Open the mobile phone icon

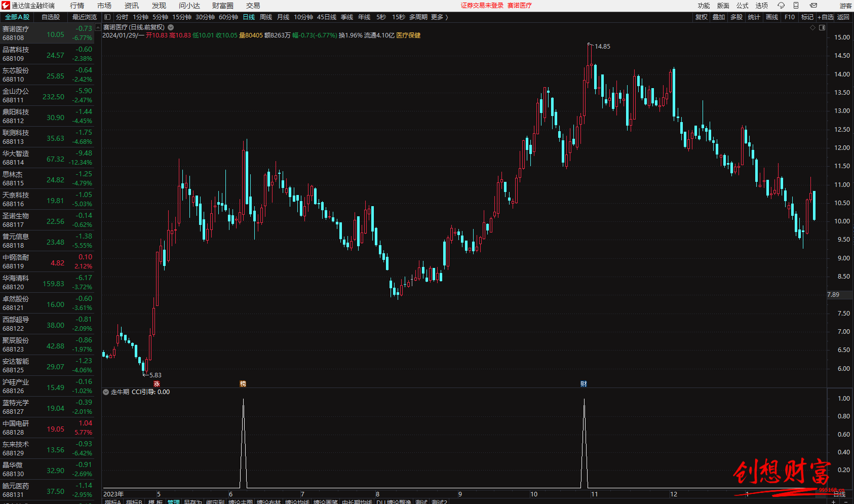(796, 6)
